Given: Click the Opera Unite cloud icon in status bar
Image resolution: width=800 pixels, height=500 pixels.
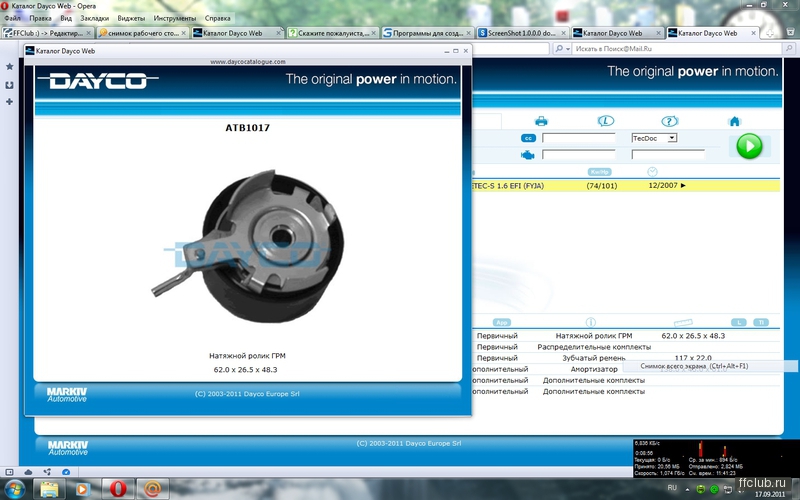Looking at the screenshot, I should tap(28, 472).
